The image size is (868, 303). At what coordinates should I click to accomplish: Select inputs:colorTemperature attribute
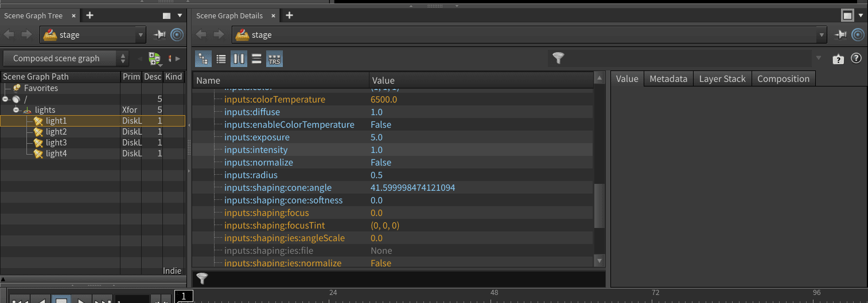point(275,100)
